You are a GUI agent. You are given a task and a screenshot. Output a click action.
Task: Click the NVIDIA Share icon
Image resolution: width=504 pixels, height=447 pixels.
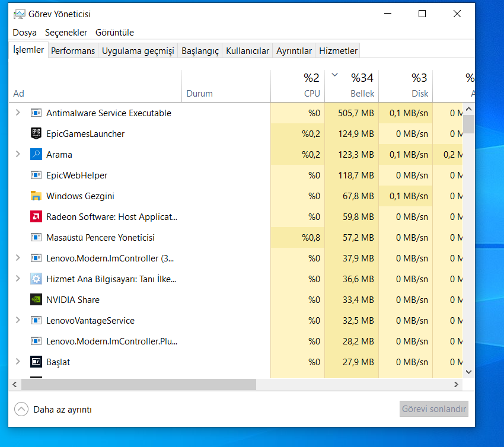tap(36, 299)
